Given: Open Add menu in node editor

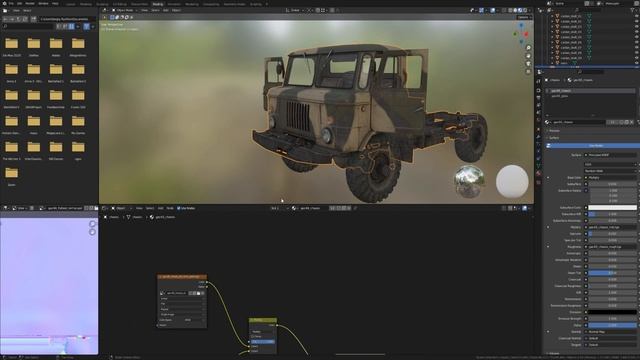Looking at the screenshot, I should click(160, 208).
